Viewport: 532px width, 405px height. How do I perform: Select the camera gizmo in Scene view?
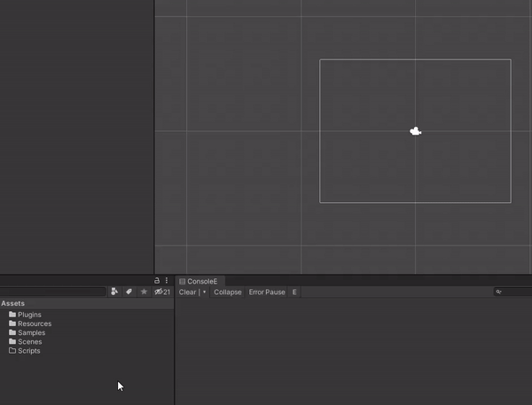pyautogui.click(x=416, y=131)
